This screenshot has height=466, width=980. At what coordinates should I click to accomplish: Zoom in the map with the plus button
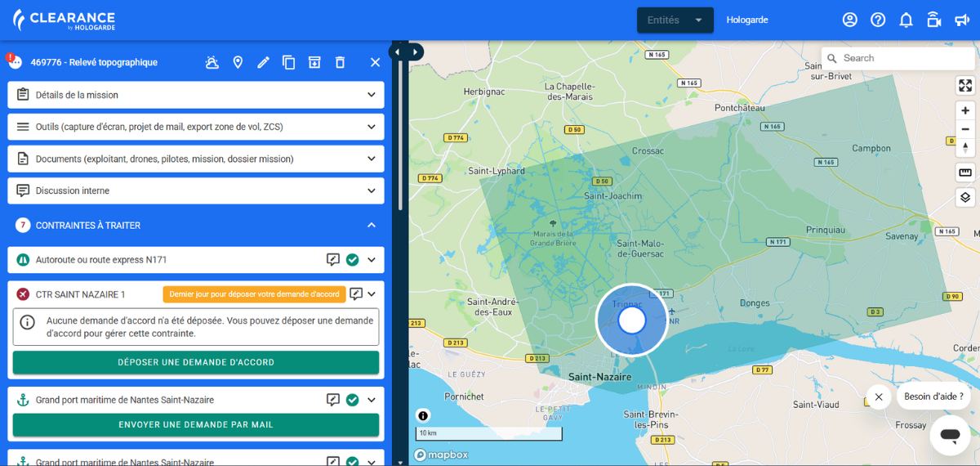point(965,110)
